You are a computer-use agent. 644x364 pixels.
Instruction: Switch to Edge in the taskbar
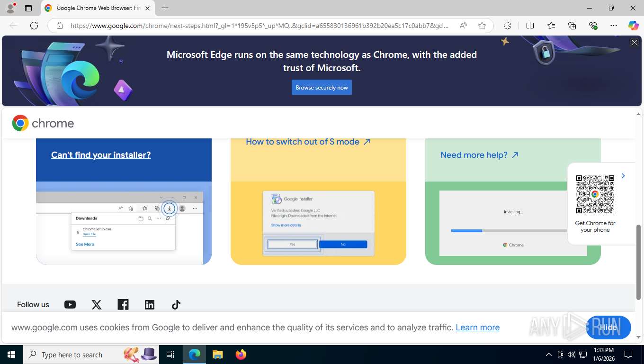[195, 355]
